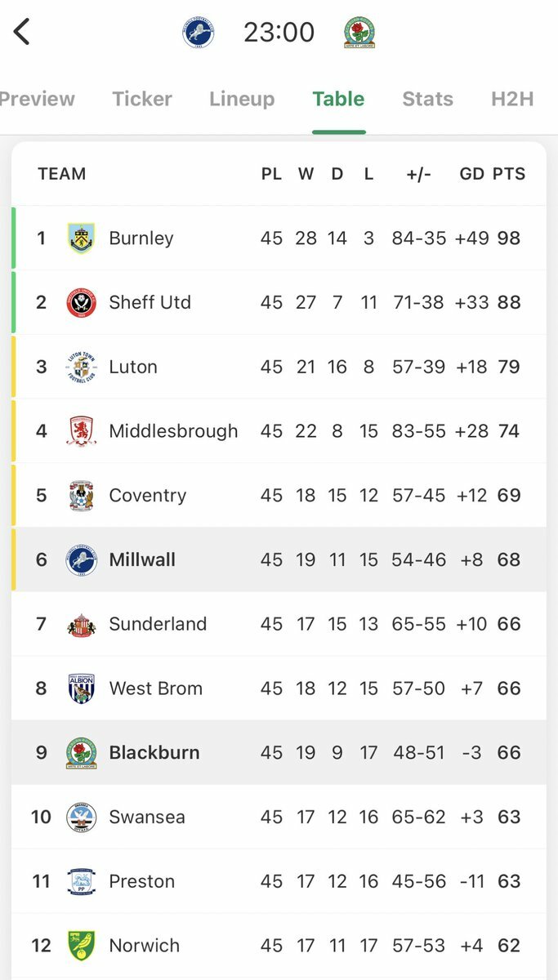Click the PTS column header
Image resolution: width=558 pixels, height=980 pixels.
tap(509, 174)
